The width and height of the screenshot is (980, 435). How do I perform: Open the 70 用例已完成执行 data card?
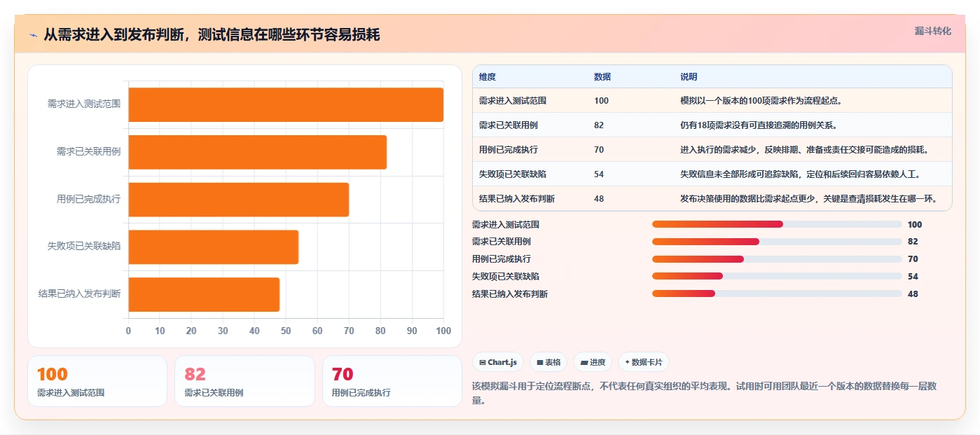[392, 381]
